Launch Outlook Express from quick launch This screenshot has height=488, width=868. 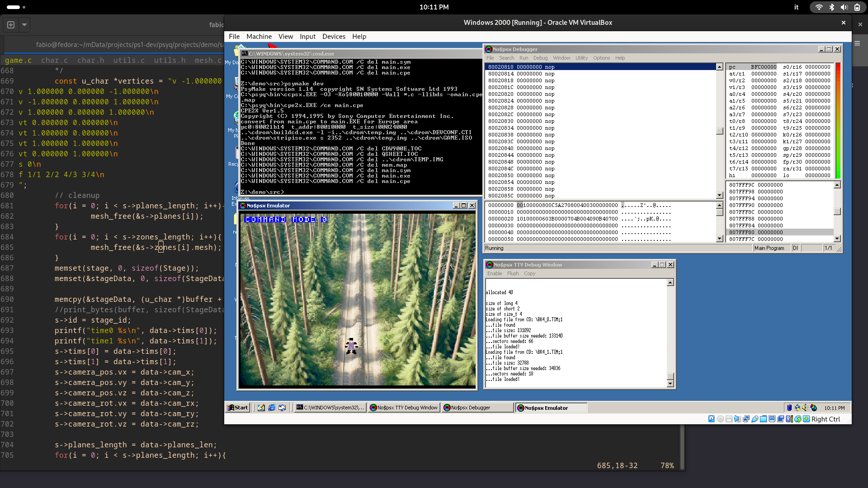[282, 408]
